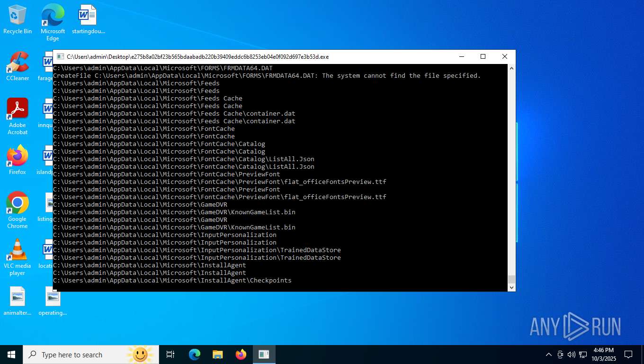
Task: Click the console scrollbar up arrow
Action: [511, 68]
